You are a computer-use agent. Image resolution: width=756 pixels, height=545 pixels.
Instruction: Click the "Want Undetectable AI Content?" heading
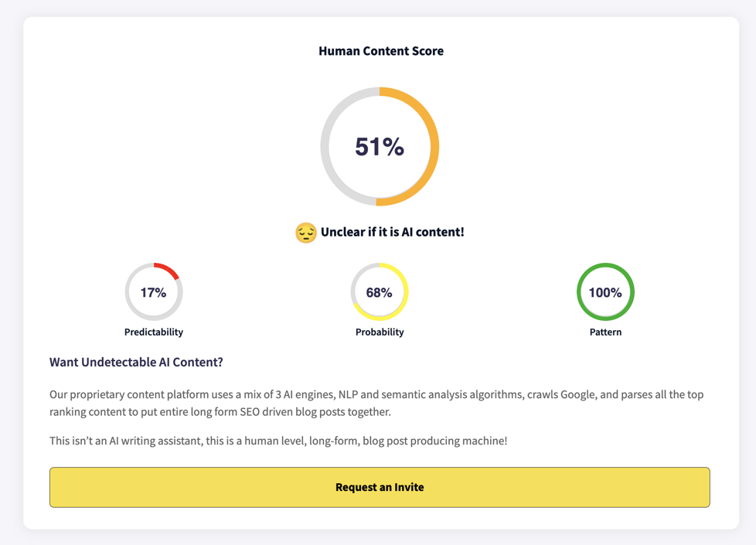coord(136,362)
